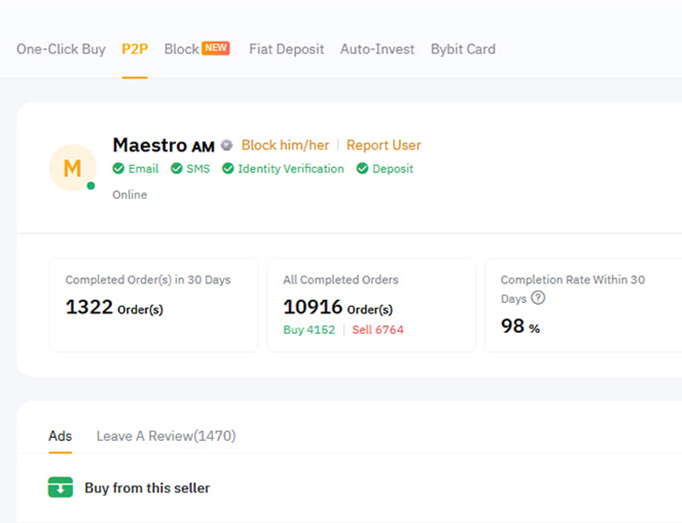The height and width of the screenshot is (523, 682).
Task: Click the Online status text
Action: tap(130, 194)
